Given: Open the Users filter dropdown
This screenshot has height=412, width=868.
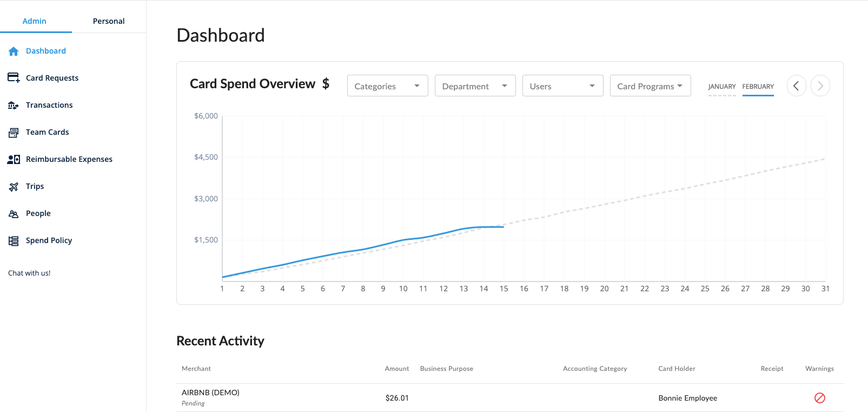Looking at the screenshot, I should pos(562,86).
